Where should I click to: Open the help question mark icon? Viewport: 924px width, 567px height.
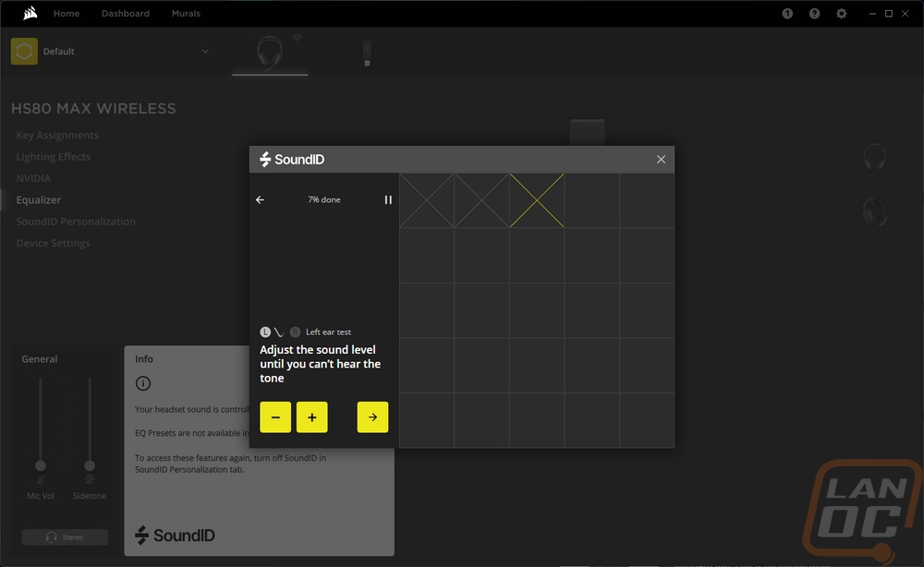tap(814, 14)
